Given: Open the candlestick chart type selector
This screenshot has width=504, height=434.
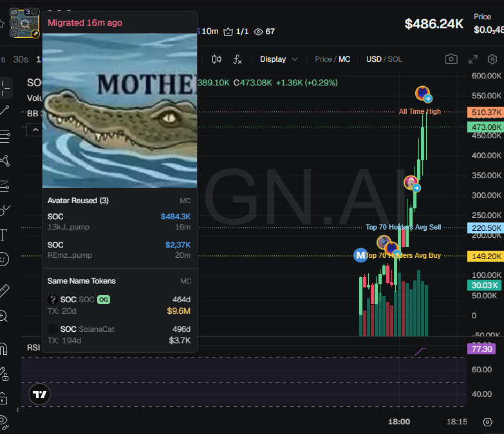Looking at the screenshot, I should point(217,59).
